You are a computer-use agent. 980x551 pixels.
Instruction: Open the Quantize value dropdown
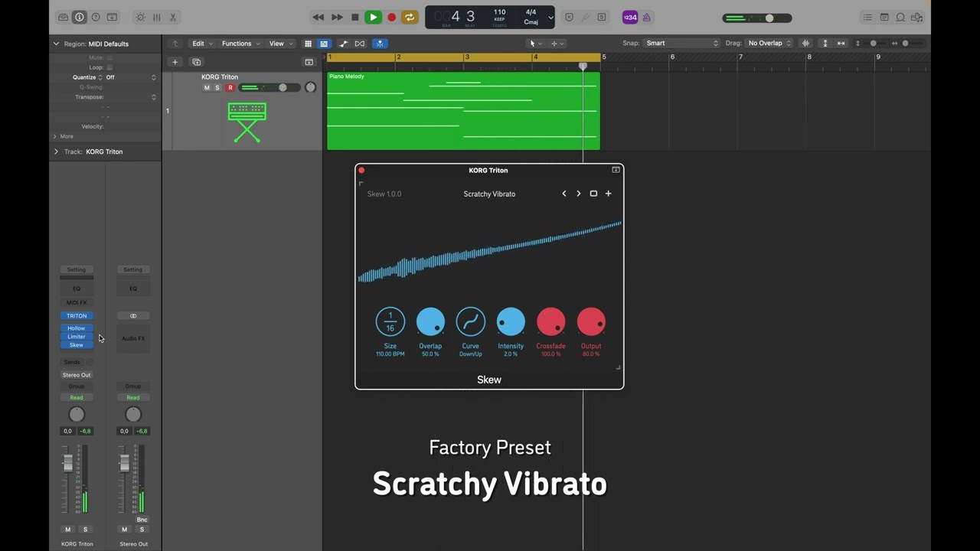[131, 77]
